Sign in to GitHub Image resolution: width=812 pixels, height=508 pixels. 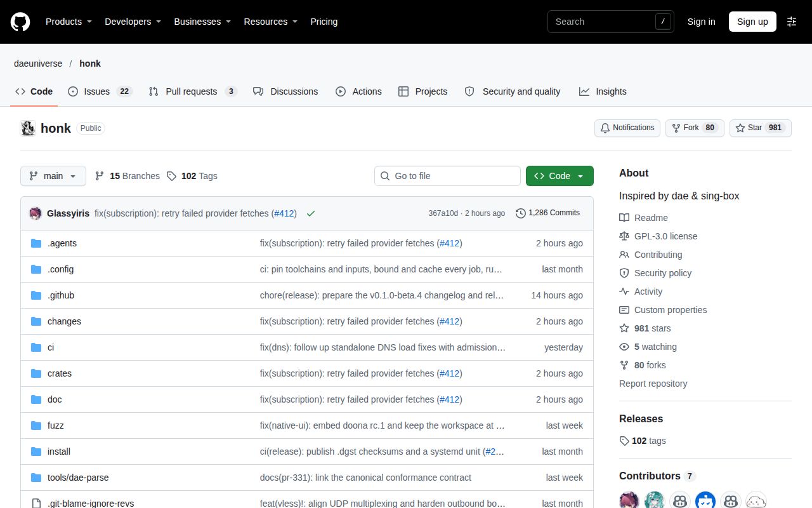701,22
